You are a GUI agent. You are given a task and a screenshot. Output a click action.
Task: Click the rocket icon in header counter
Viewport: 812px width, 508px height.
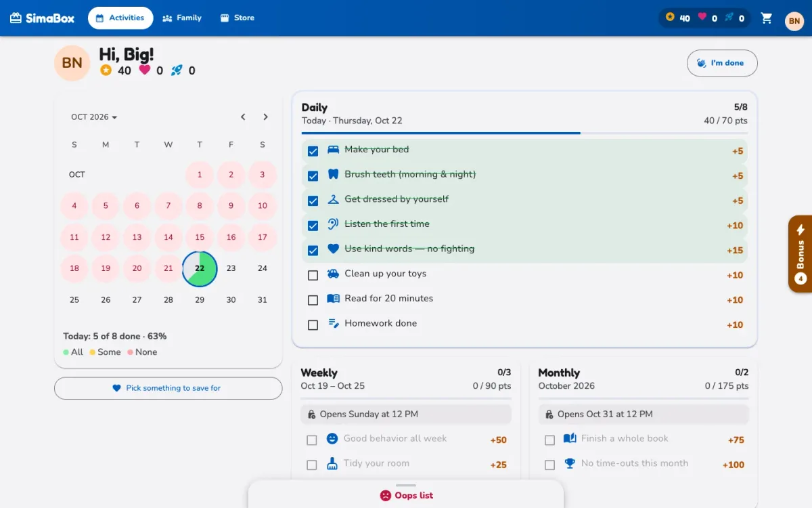(729, 18)
